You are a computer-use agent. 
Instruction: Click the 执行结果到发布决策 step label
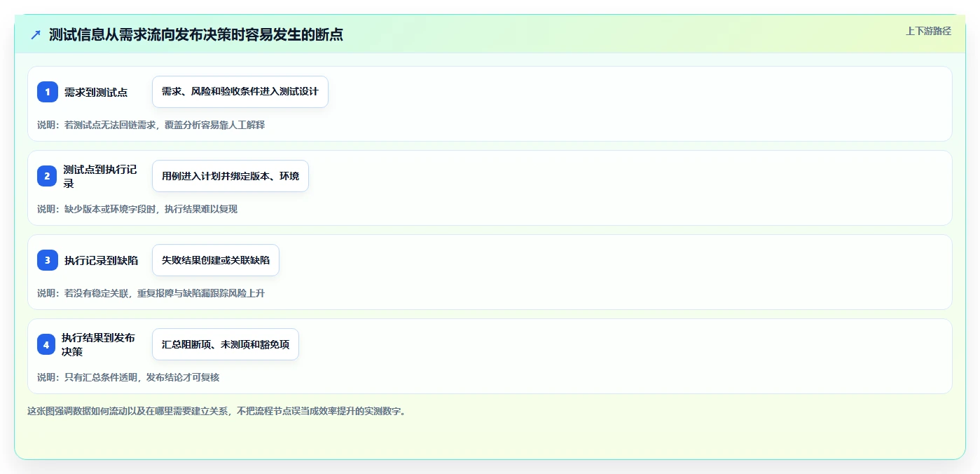pyautogui.click(x=99, y=344)
